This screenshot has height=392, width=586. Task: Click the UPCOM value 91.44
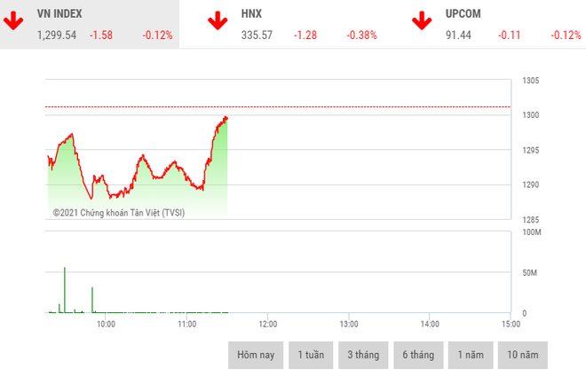coord(459,35)
